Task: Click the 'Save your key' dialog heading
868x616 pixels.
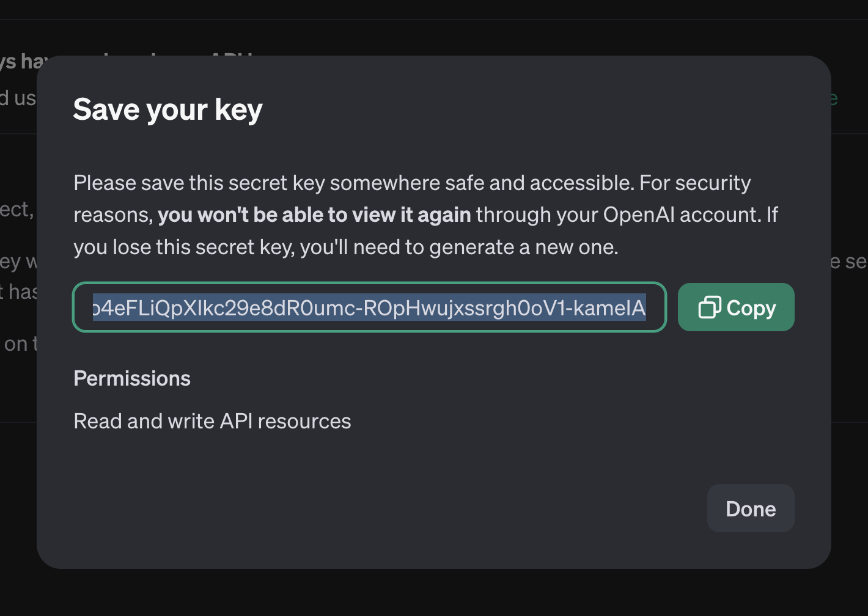Action: click(x=168, y=110)
